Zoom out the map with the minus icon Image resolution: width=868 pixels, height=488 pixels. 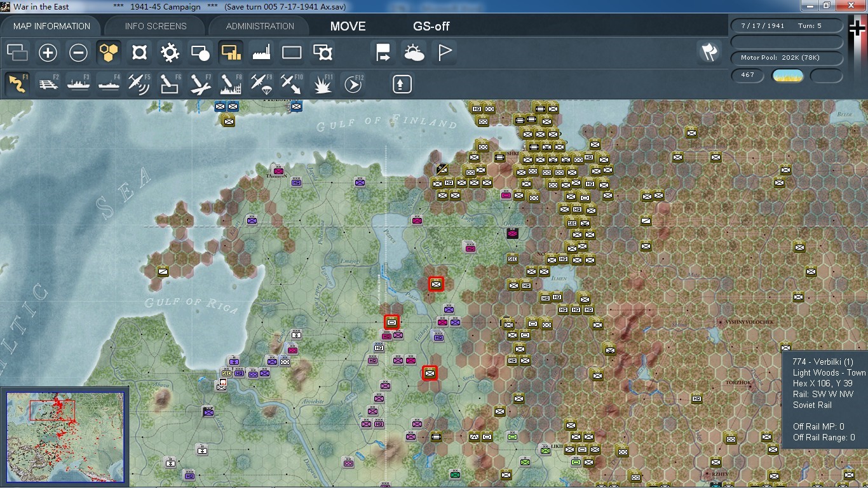(78, 52)
